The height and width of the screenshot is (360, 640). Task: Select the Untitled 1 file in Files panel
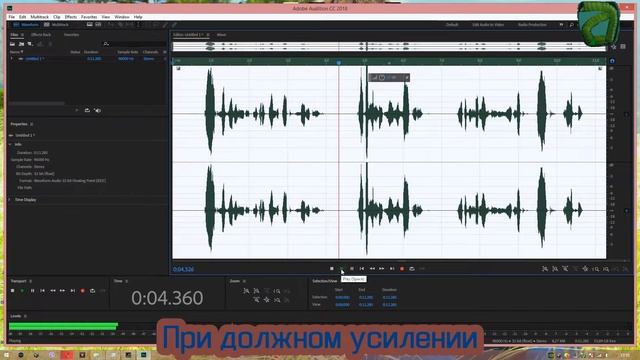click(x=35, y=59)
